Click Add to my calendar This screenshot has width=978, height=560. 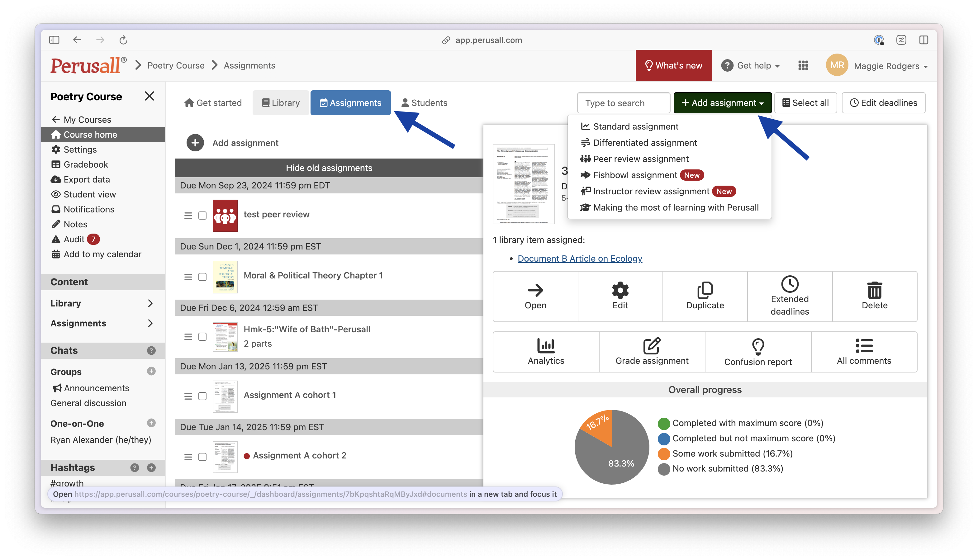102,254
